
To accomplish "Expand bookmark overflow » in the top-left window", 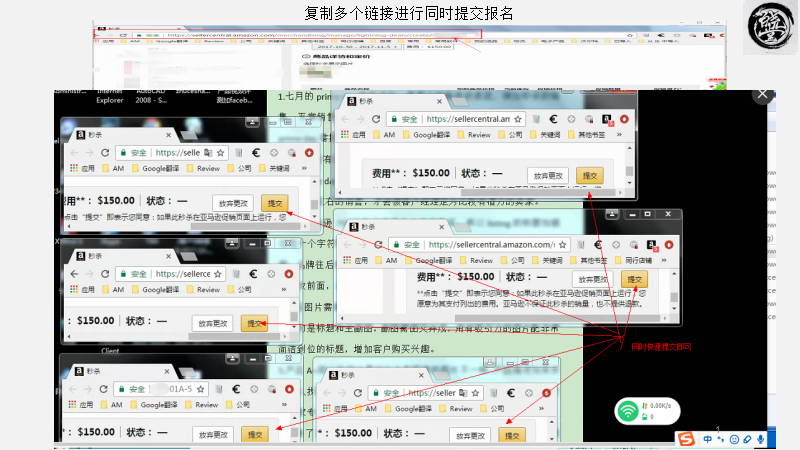I will coord(304,168).
